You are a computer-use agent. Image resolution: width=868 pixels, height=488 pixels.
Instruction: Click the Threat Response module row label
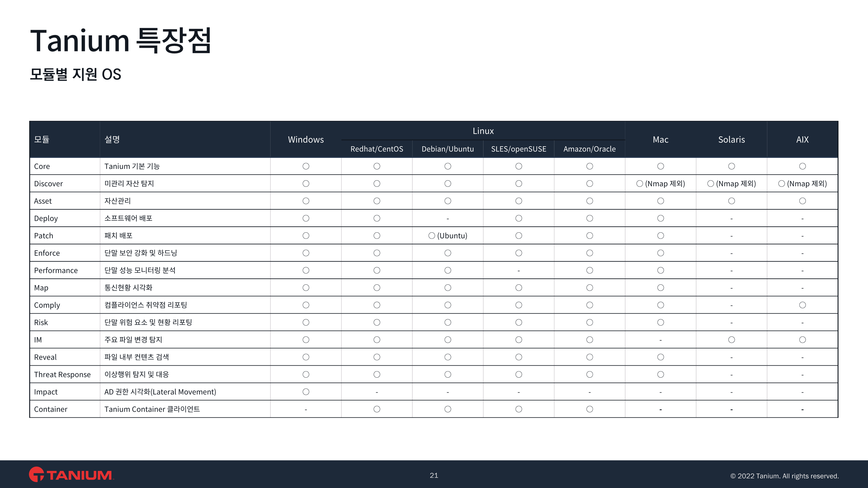[x=62, y=374]
